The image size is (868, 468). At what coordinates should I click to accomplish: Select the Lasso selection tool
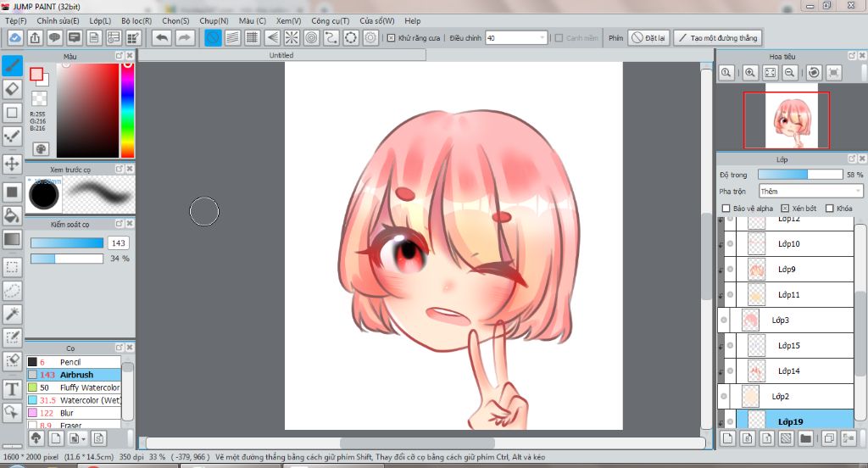point(12,290)
